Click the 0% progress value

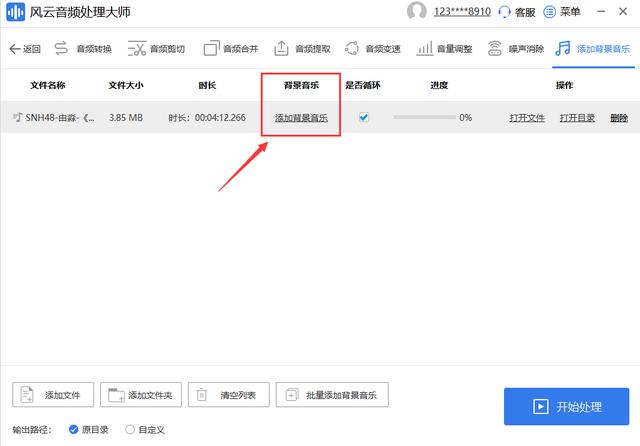pyautogui.click(x=466, y=118)
